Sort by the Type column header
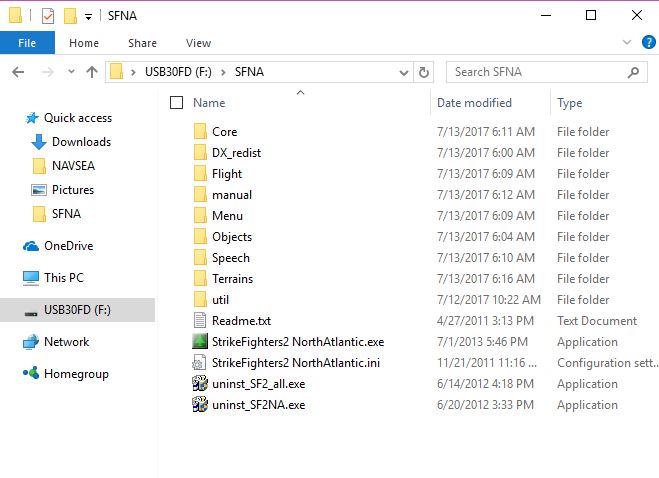659x478 pixels. (569, 103)
